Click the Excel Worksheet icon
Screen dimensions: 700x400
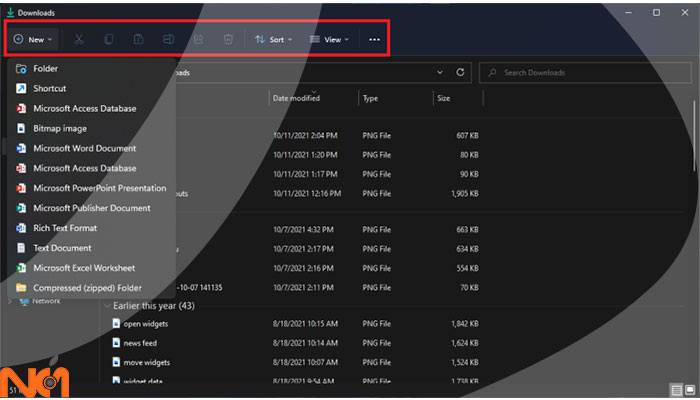[21, 268]
